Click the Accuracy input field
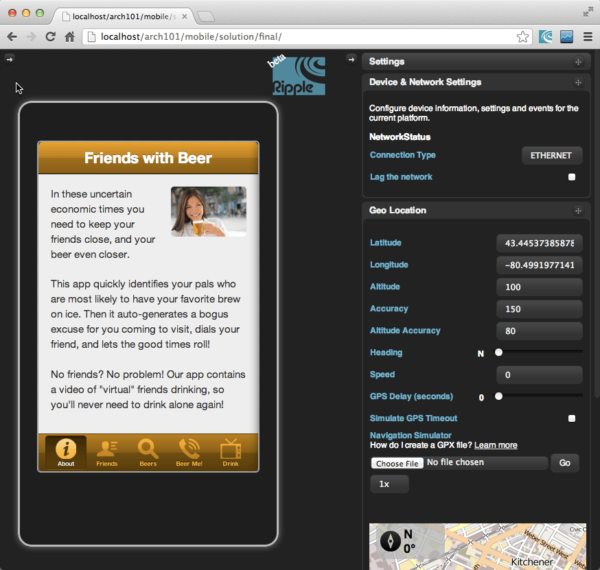Viewport: 600px width, 570px height. pos(539,309)
